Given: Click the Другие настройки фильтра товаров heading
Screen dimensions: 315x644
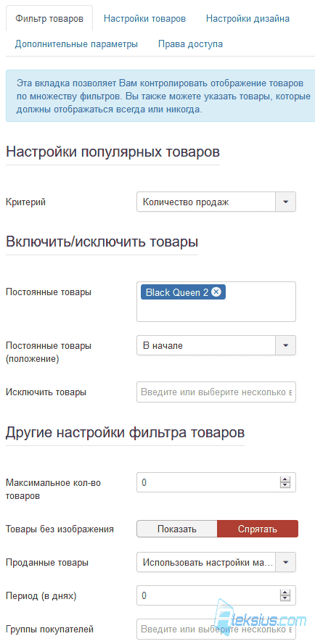Looking at the screenshot, I should (125, 432).
